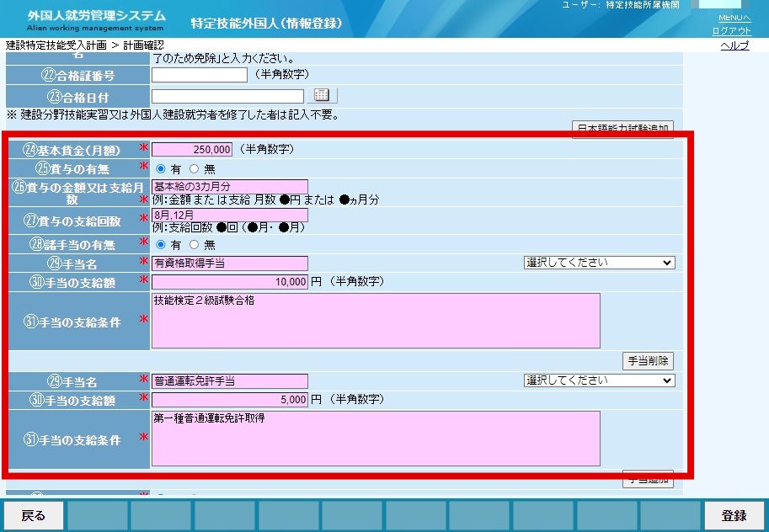The height and width of the screenshot is (532, 769).
Task: Click the 登録 button
Action: (734, 516)
